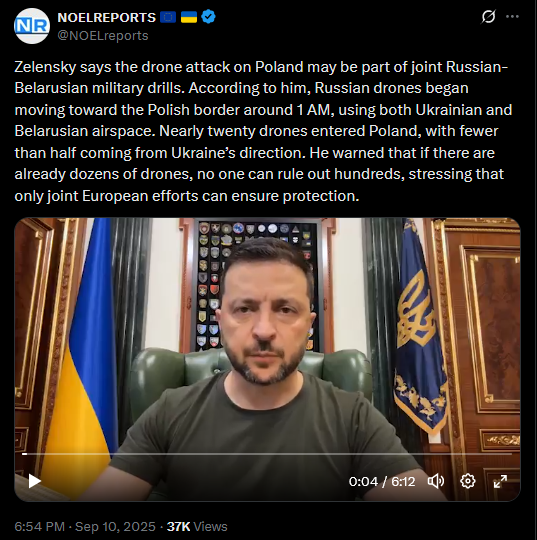
Task: Open the NOELREPORTS profile avatar
Action: pyautogui.click(x=32, y=26)
